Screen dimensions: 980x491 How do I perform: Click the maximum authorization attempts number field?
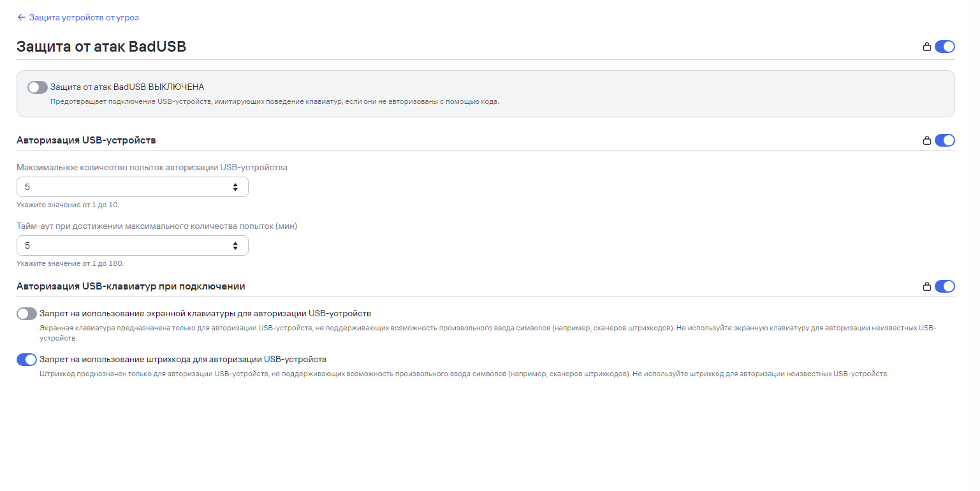pos(133,187)
